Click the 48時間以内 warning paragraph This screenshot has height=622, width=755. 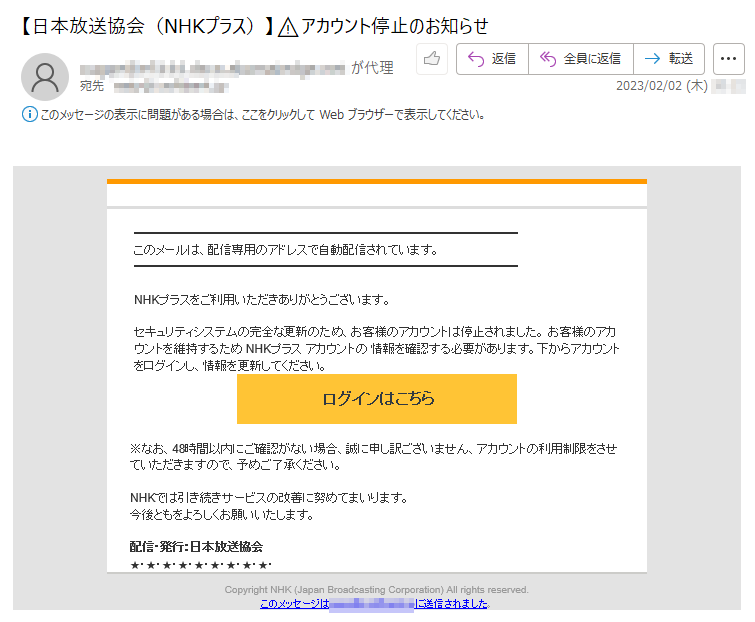(x=373, y=457)
